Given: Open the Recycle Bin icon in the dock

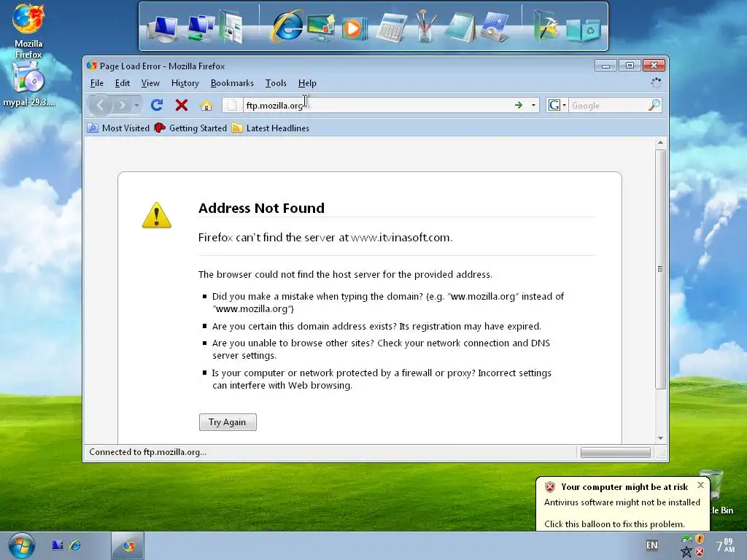Looking at the screenshot, I should [x=583, y=28].
